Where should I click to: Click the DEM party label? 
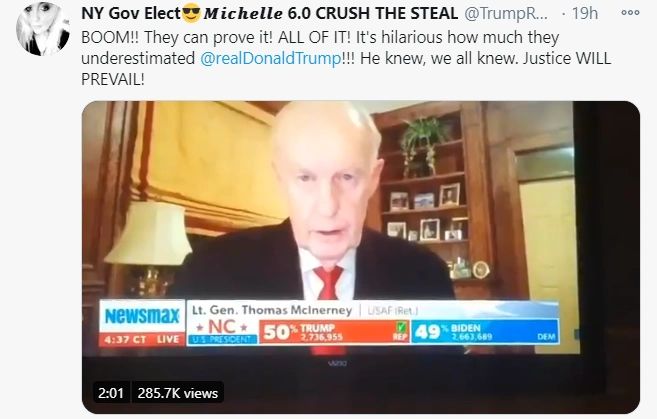(546, 336)
